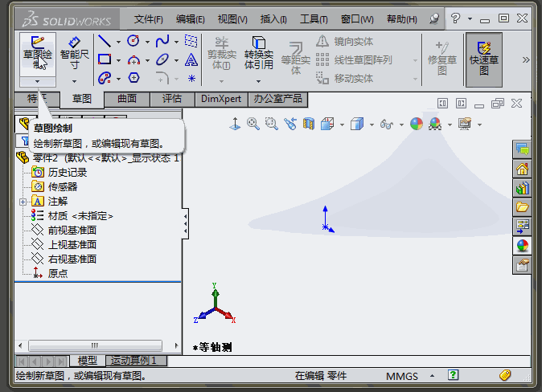Select the 智能尺寸 smart dimension tool
The image size is (542, 392).
(x=74, y=54)
